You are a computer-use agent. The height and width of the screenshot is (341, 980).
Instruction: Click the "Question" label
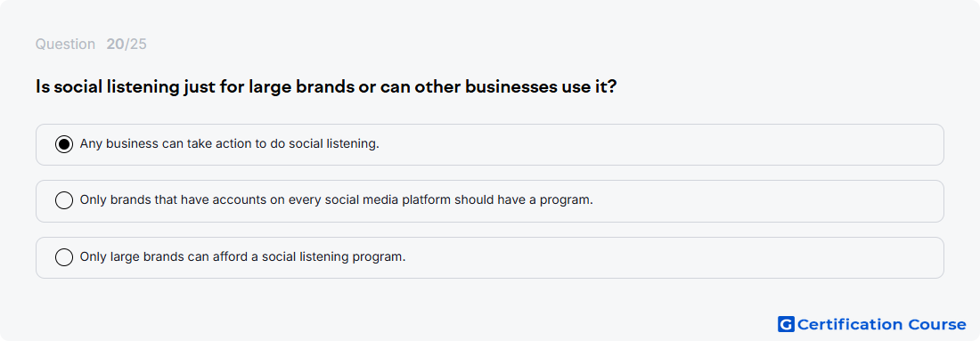click(x=65, y=45)
